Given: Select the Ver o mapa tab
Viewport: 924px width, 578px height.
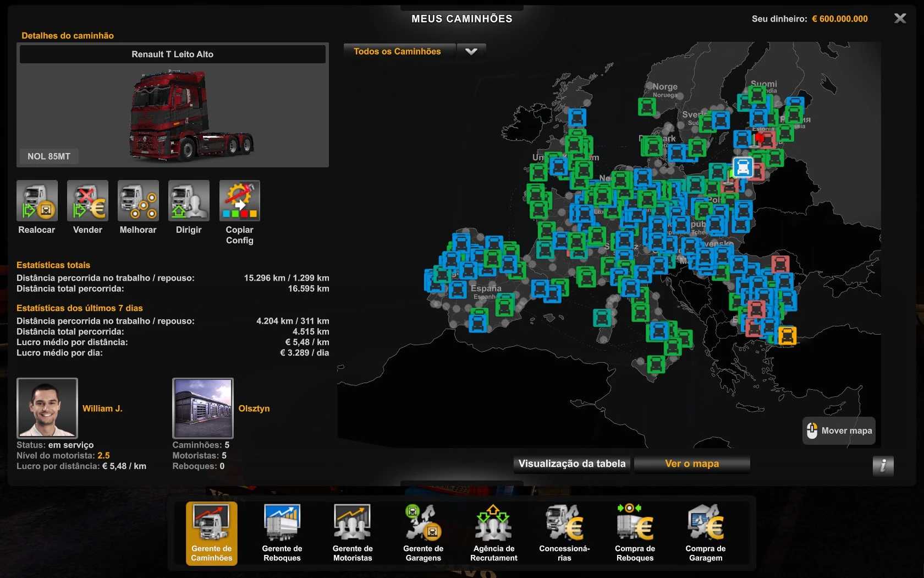Looking at the screenshot, I should [692, 464].
